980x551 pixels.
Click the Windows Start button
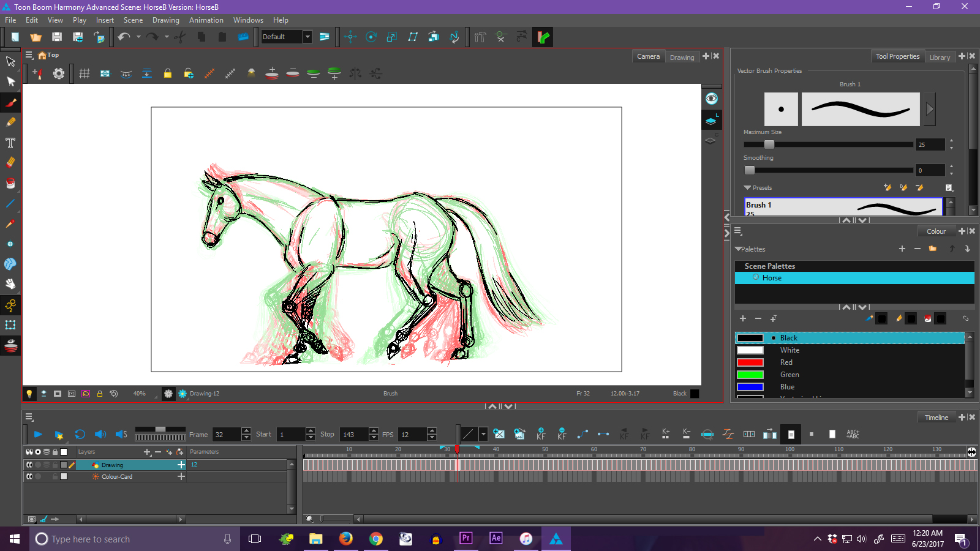[x=15, y=539]
